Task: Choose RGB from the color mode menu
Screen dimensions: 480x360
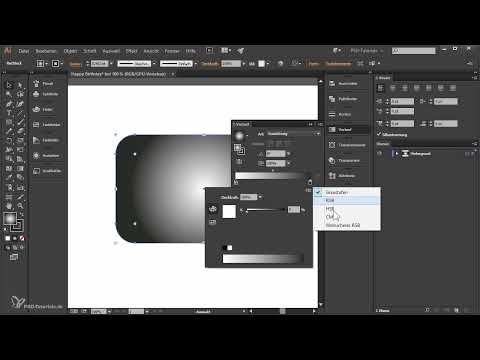Action: click(x=347, y=200)
